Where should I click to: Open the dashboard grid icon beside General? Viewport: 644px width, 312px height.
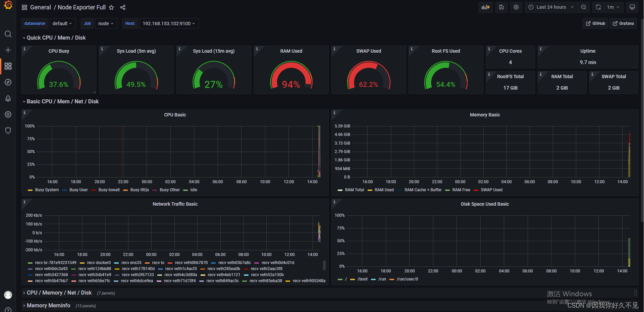coord(24,7)
